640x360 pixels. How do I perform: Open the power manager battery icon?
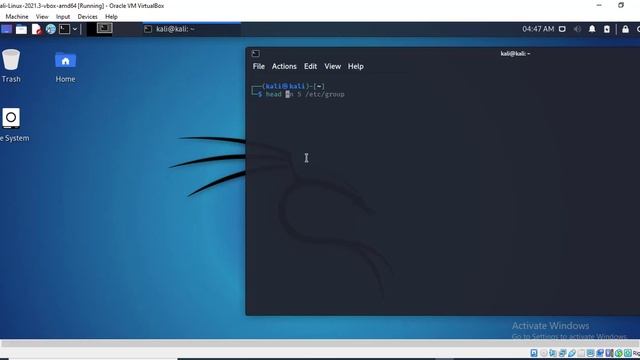point(607,29)
